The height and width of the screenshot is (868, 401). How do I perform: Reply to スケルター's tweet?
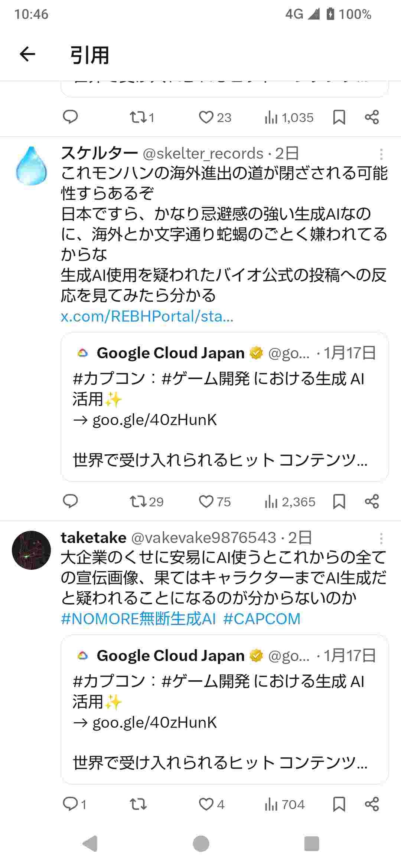pyautogui.click(x=70, y=502)
